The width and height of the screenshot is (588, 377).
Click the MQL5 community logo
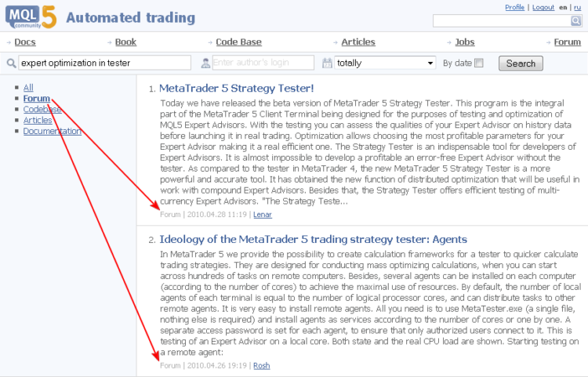pyautogui.click(x=31, y=17)
